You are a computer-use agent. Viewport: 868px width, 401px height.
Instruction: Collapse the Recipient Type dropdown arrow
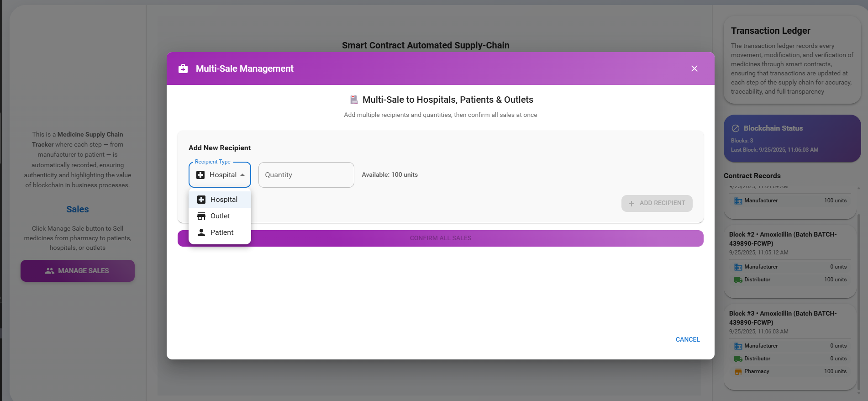click(242, 175)
